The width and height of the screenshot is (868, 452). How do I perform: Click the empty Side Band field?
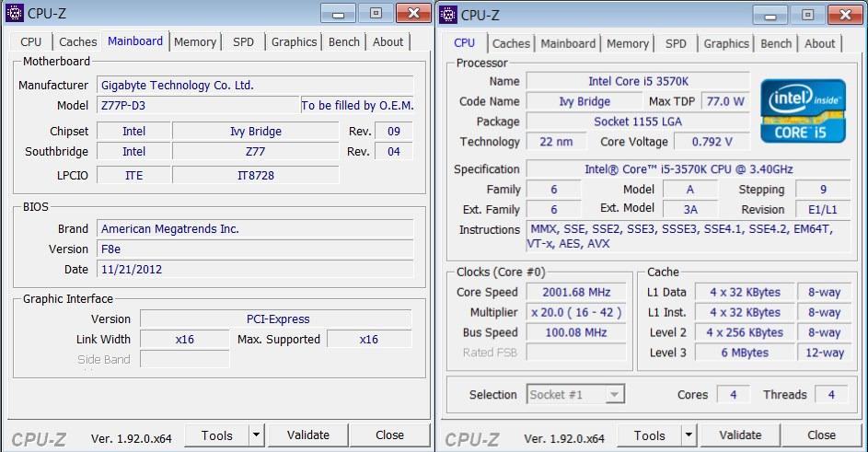click(185, 360)
